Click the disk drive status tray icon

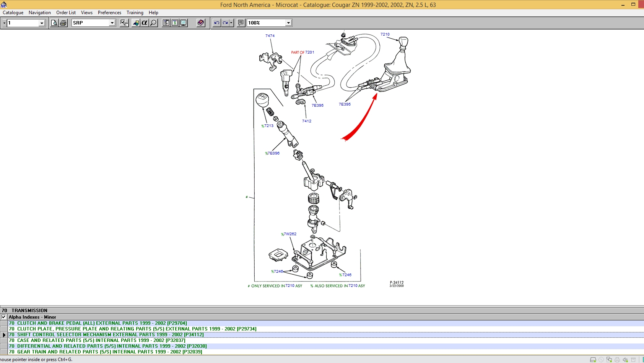point(593,360)
